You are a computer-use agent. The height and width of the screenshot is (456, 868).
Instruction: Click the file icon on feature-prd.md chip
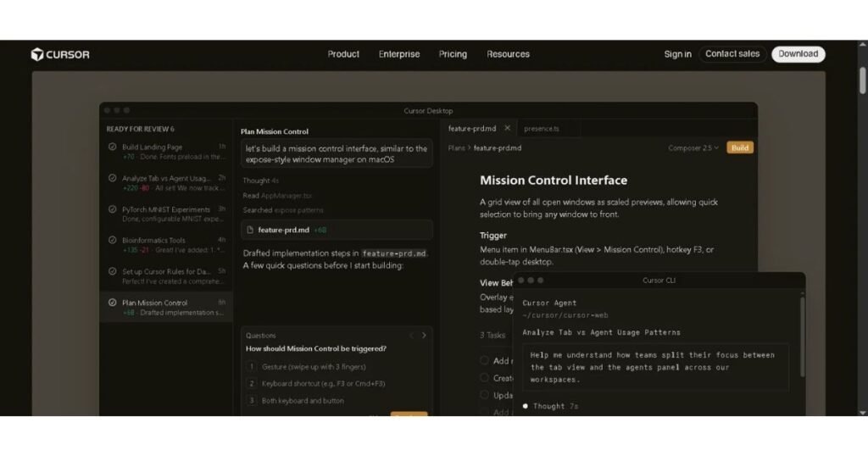pyautogui.click(x=250, y=230)
